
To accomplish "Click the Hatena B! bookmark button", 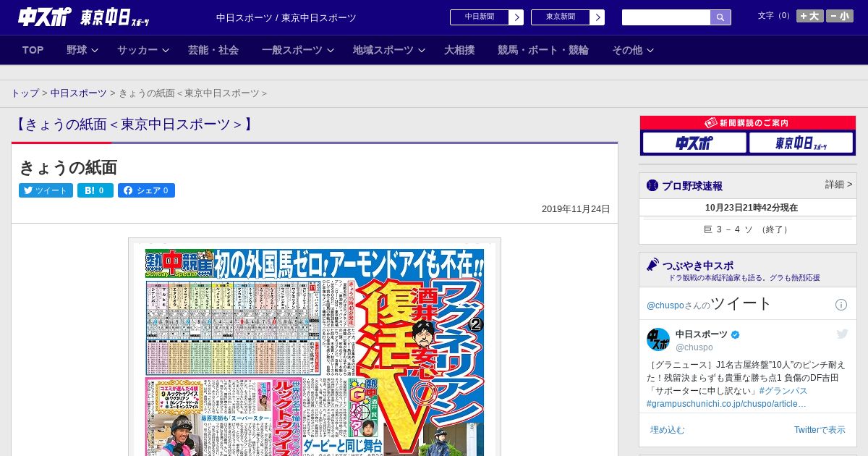I will coord(95,190).
